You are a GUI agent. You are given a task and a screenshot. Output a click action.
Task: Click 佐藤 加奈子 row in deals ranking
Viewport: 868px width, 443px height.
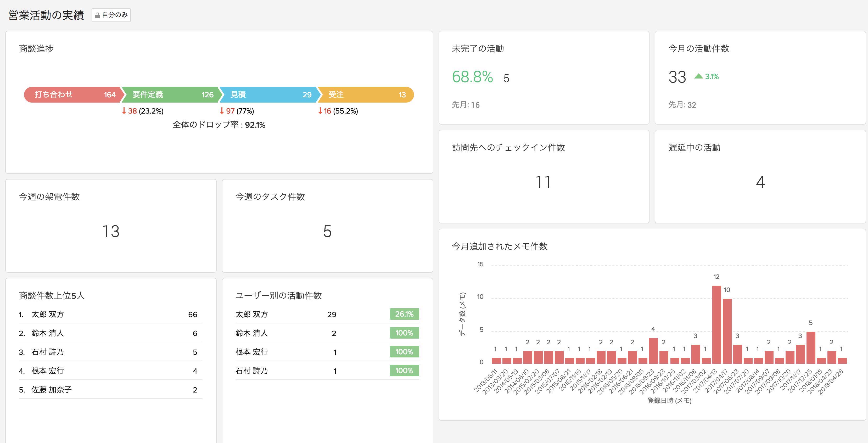point(52,390)
